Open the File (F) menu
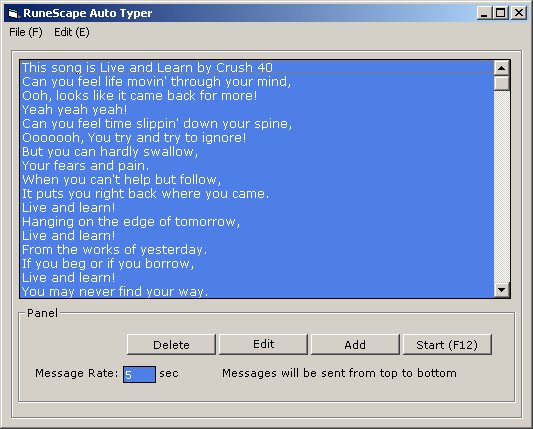Screen dimensions: 533x429 [x=26, y=32]
